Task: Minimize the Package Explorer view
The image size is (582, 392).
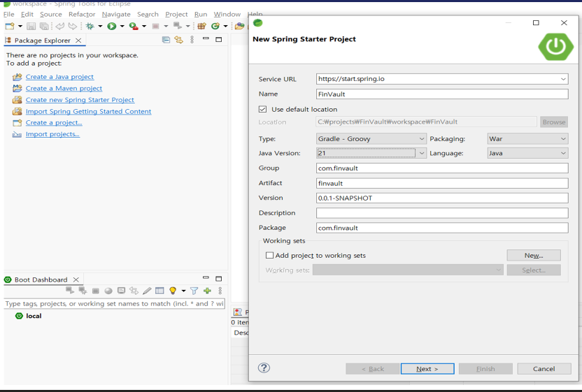Action: coord(206,38)
